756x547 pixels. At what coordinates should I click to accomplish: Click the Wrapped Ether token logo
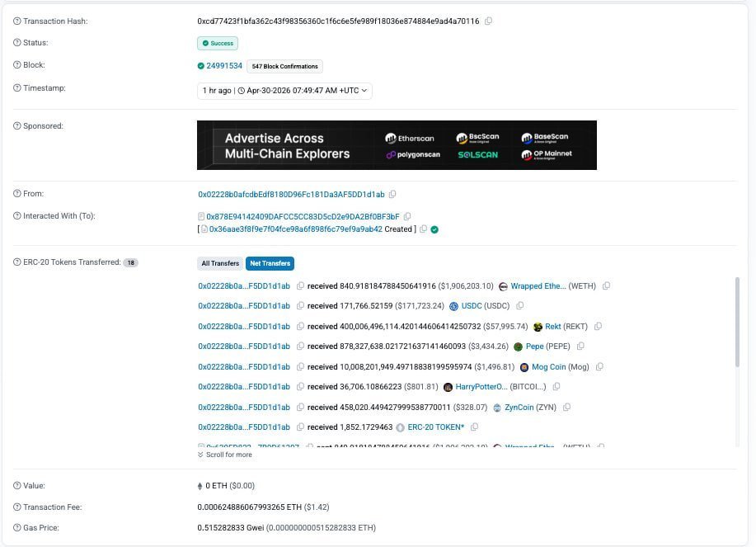[x=501, y=285]
